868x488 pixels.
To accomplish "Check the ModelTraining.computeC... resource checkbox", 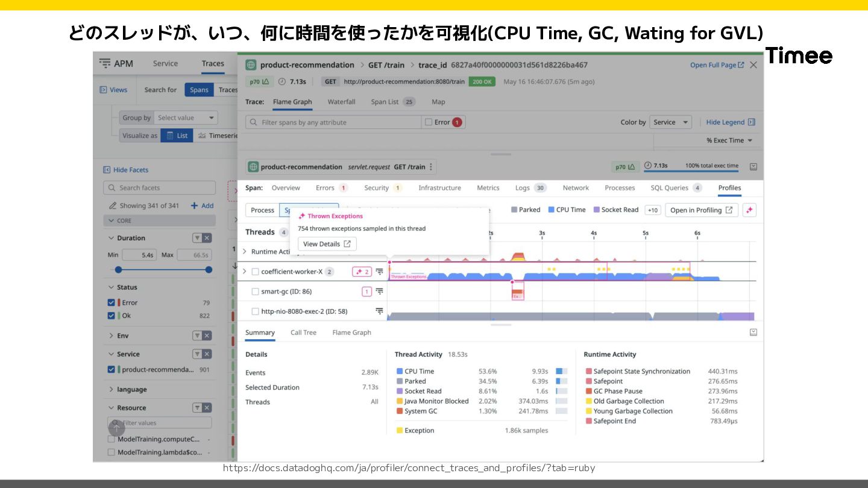I will [x=111, y=439].
